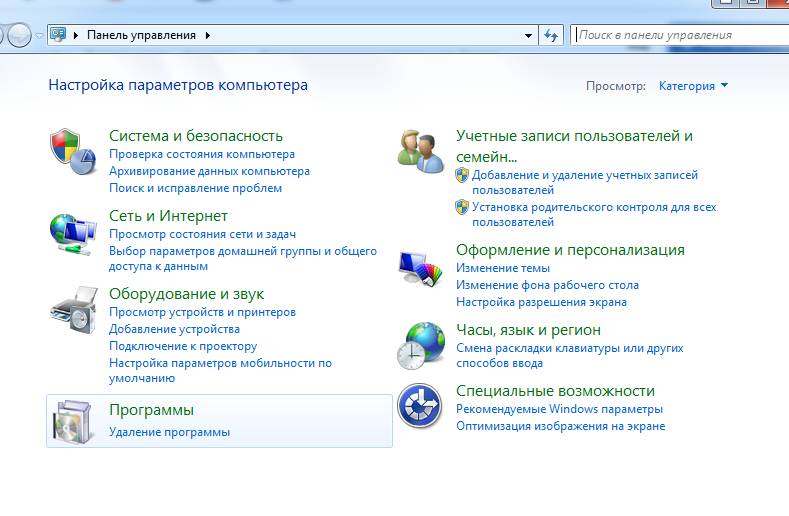Open the Hardware and Sound printer icon

(73, 310)
